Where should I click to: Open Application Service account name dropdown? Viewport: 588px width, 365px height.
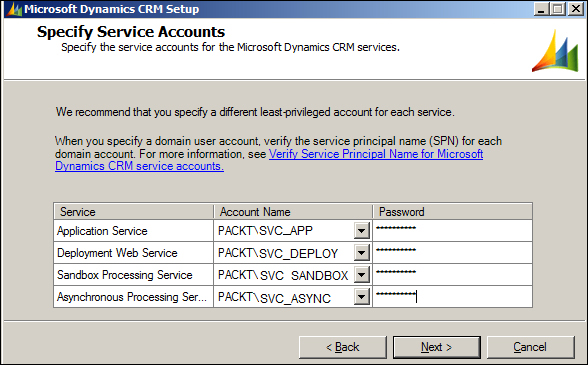coord(362,230)
